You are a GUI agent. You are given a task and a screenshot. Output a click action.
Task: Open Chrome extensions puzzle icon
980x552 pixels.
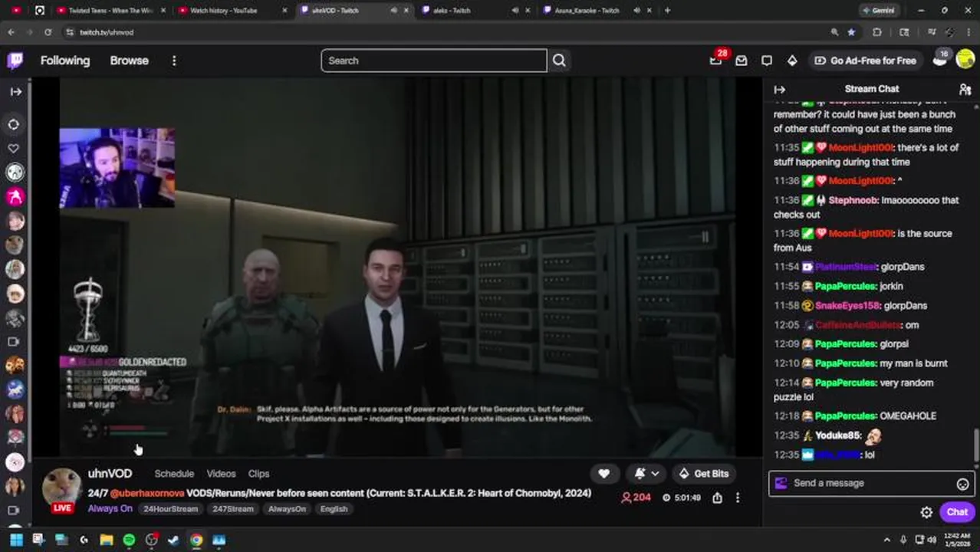877,32
